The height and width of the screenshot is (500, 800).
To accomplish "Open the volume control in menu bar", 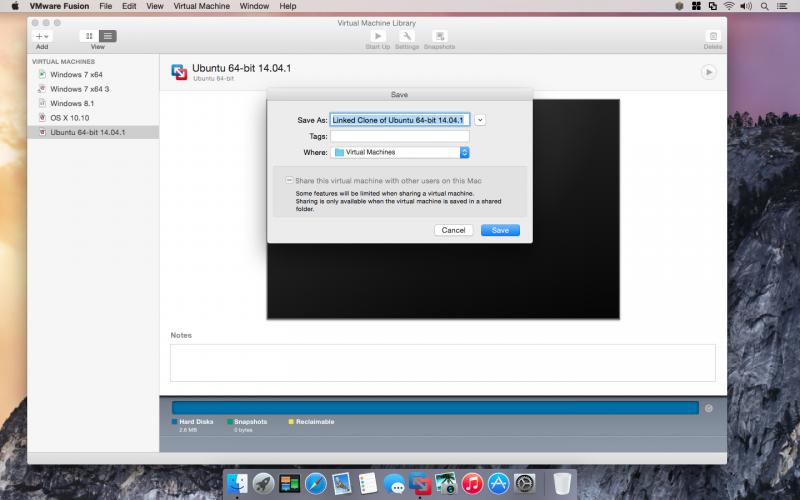I will tap(746, 6).
